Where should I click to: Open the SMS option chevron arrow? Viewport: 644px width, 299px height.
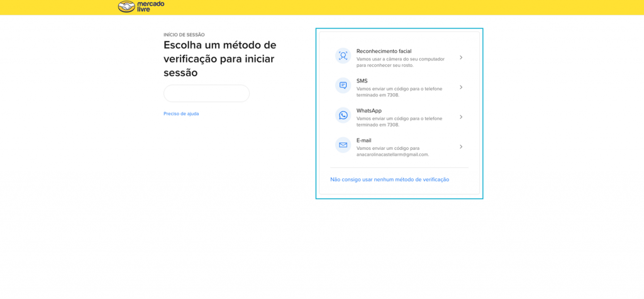point(461,87)
